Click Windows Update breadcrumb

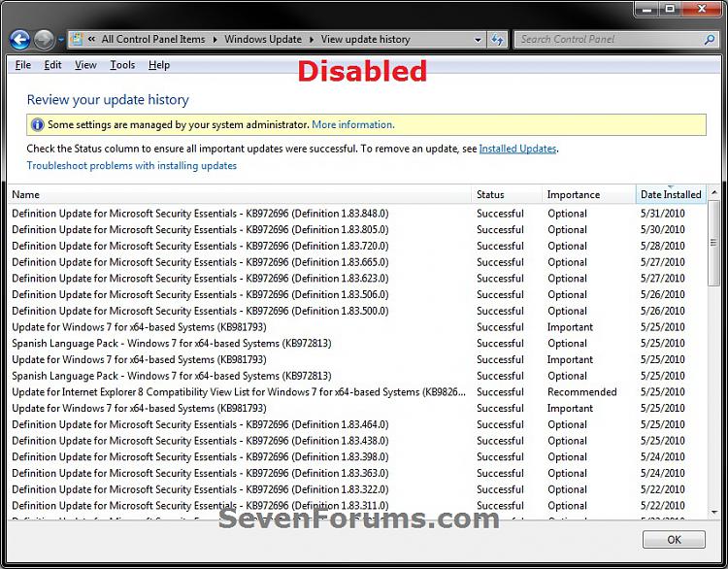pos(263,40)
